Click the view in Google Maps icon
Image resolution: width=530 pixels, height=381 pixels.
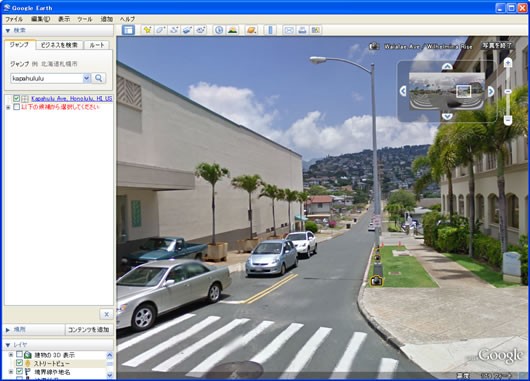click(x=316, y=30)
